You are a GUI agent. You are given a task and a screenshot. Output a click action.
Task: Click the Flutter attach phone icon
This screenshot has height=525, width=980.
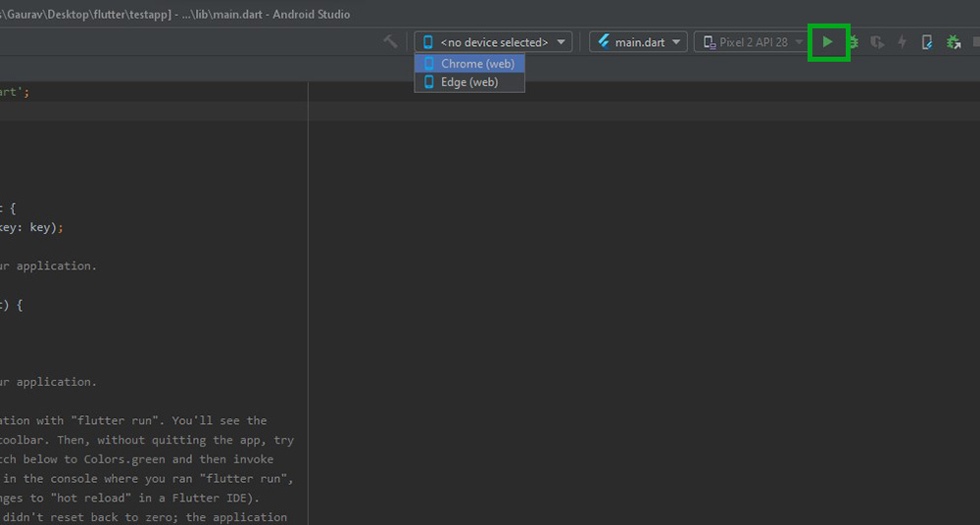click(927, 42)
